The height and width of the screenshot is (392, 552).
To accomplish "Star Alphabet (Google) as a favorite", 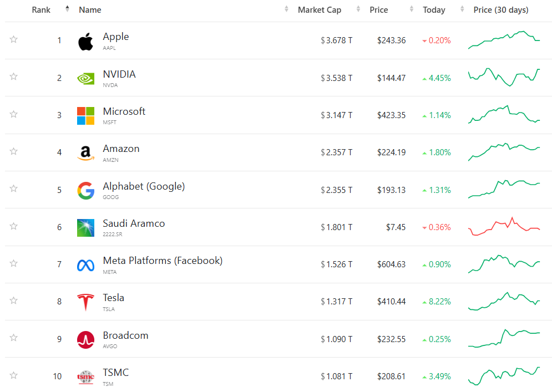I will tap(14, 189).
